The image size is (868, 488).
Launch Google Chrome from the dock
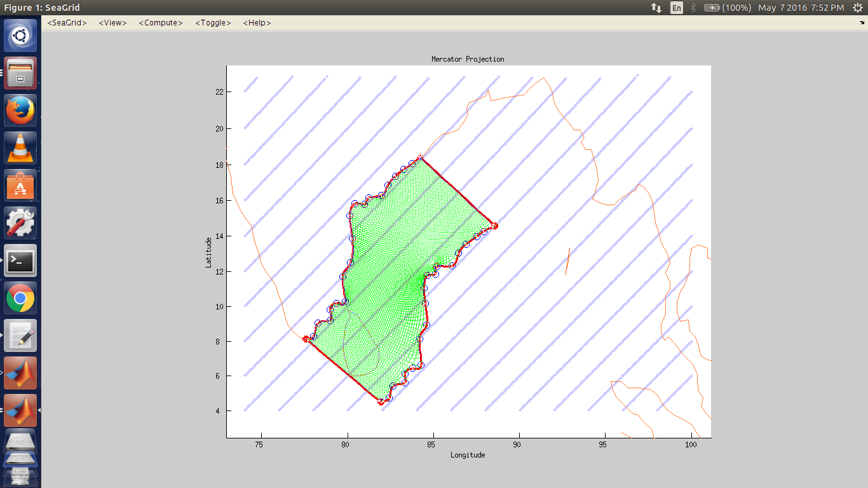point(20,298)
